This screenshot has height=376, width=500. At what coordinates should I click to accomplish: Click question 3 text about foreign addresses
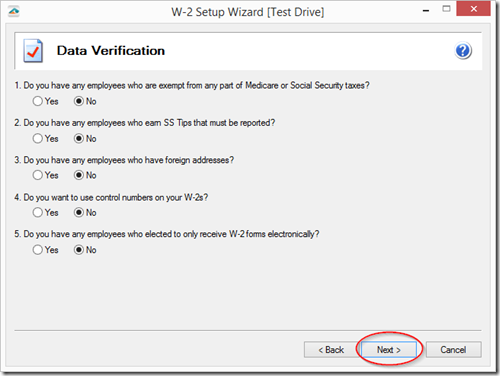(x=124, y=160)
